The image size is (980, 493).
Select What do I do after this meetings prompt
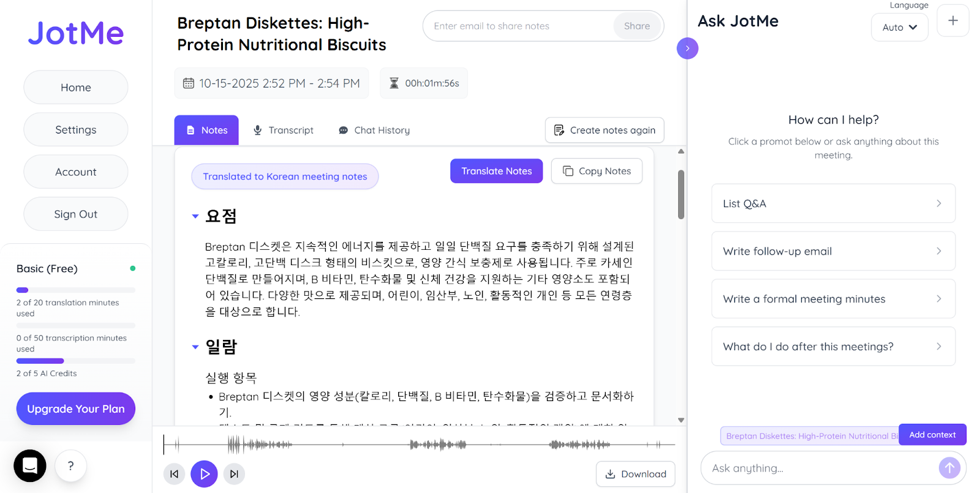[833, 347]
